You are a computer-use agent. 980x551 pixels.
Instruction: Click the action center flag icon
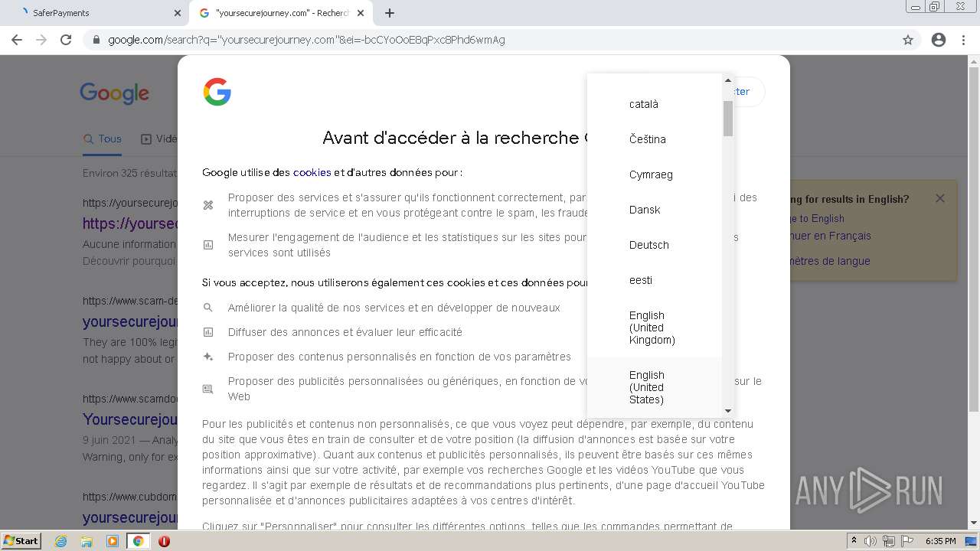[x=907, y=541]
